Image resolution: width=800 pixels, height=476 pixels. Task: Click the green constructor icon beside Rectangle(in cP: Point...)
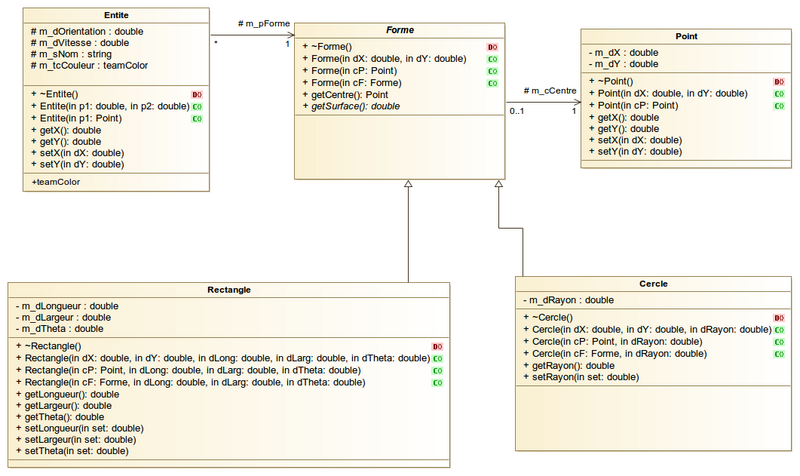tap(437, 370)
